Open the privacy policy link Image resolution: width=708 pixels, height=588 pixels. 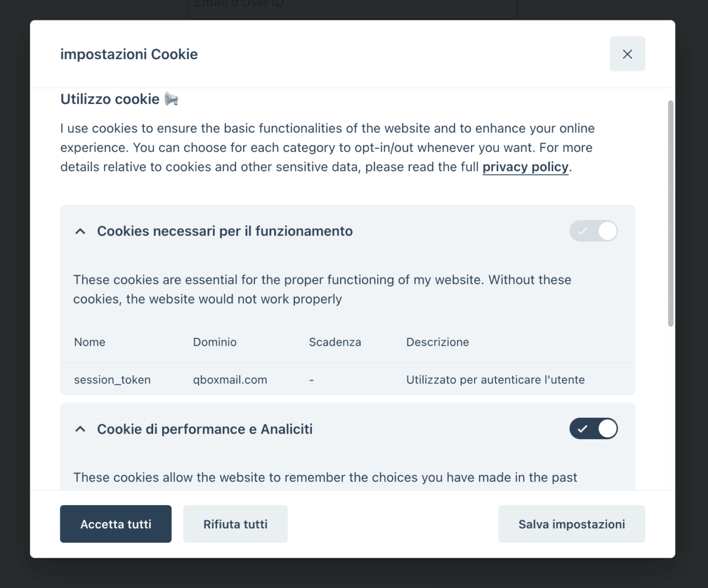click(525, 167)
